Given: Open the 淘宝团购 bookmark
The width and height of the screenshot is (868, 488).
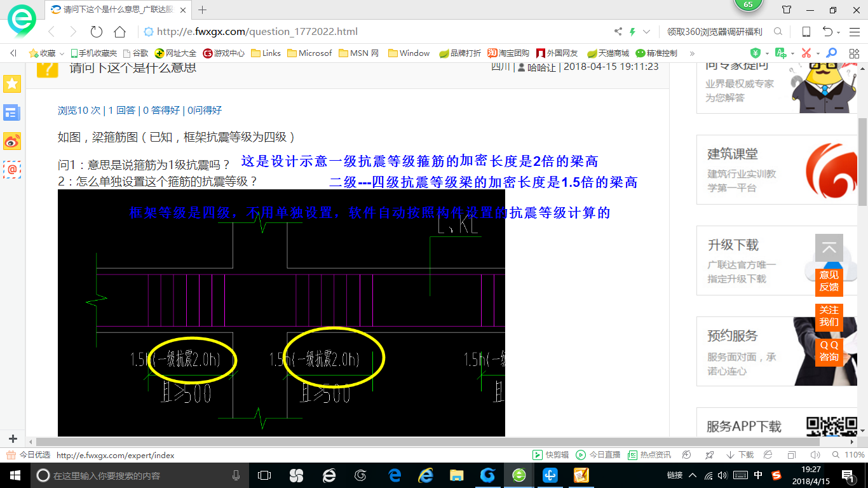Looking at the screenshot, I should coord(508,53).
